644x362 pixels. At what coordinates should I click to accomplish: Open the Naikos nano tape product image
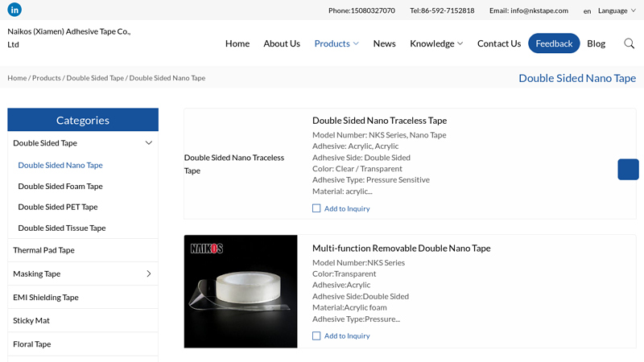click(241, 291)
